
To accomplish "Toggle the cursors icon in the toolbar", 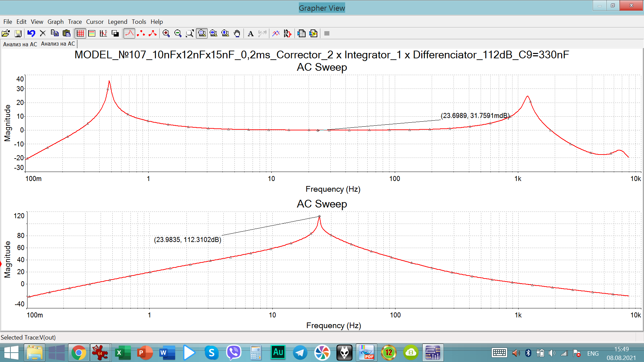I will 103,33.
